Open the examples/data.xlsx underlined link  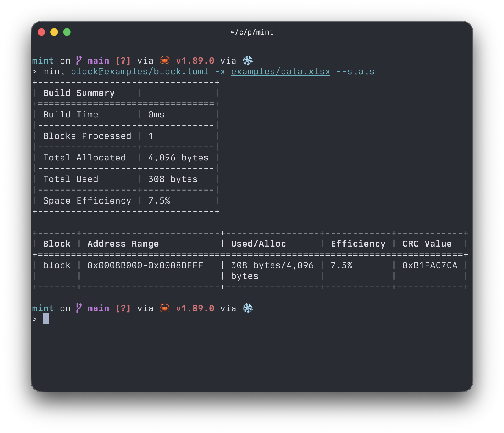(x=280, y=72)
